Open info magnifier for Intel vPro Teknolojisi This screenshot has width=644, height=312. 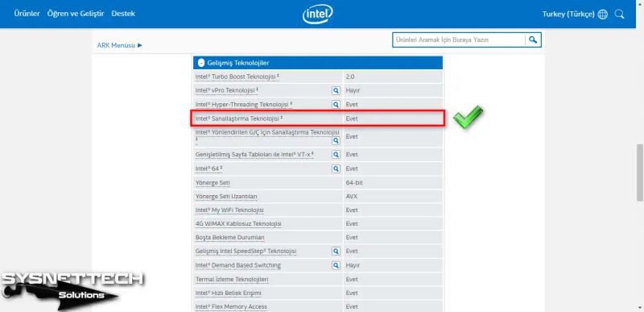(x=336, y=90)
